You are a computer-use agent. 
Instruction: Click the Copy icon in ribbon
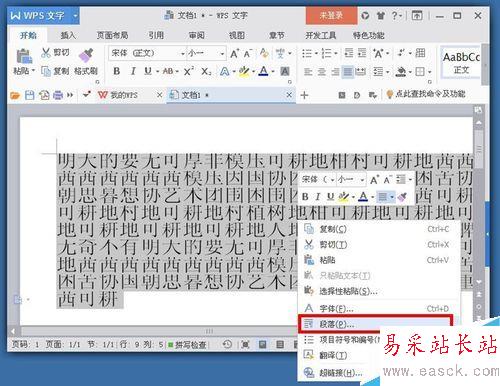[46, 71]
